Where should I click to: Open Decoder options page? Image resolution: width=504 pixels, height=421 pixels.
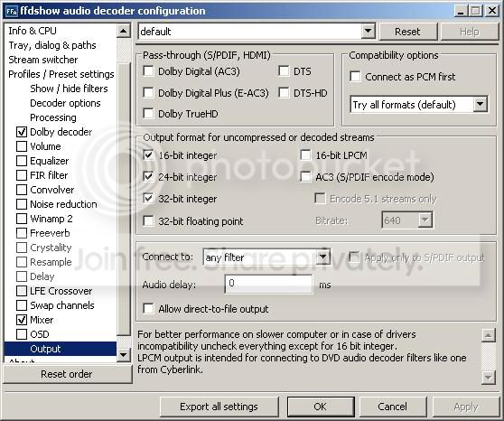(65, 103)
